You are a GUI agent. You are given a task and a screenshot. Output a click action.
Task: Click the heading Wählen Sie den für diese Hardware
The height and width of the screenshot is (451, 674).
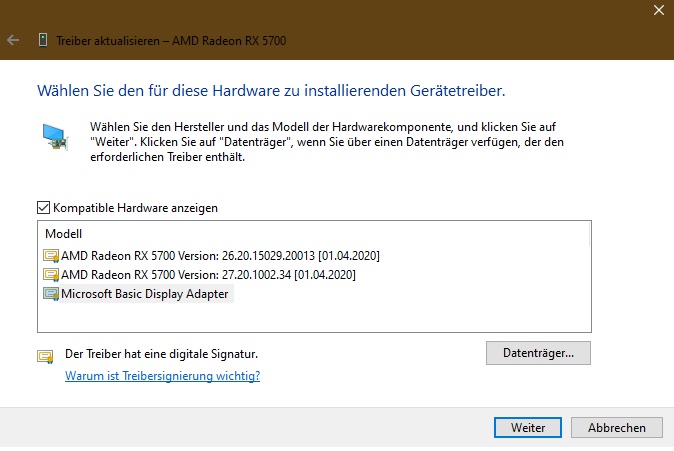[x=271, y=91]
